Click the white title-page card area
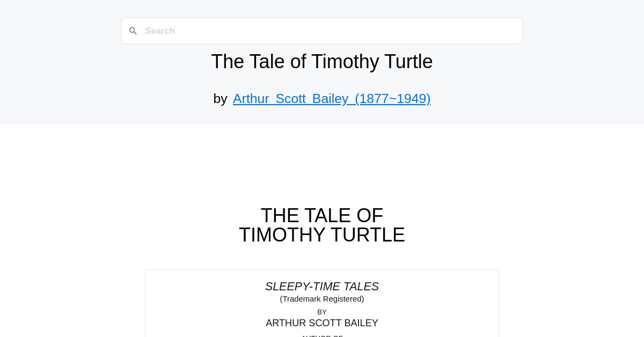 tap(322, 303)
